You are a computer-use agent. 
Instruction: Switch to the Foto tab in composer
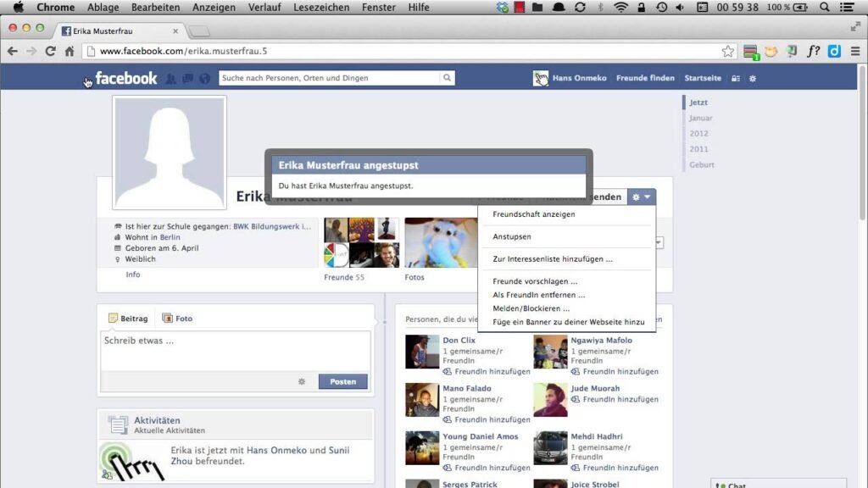178,319
